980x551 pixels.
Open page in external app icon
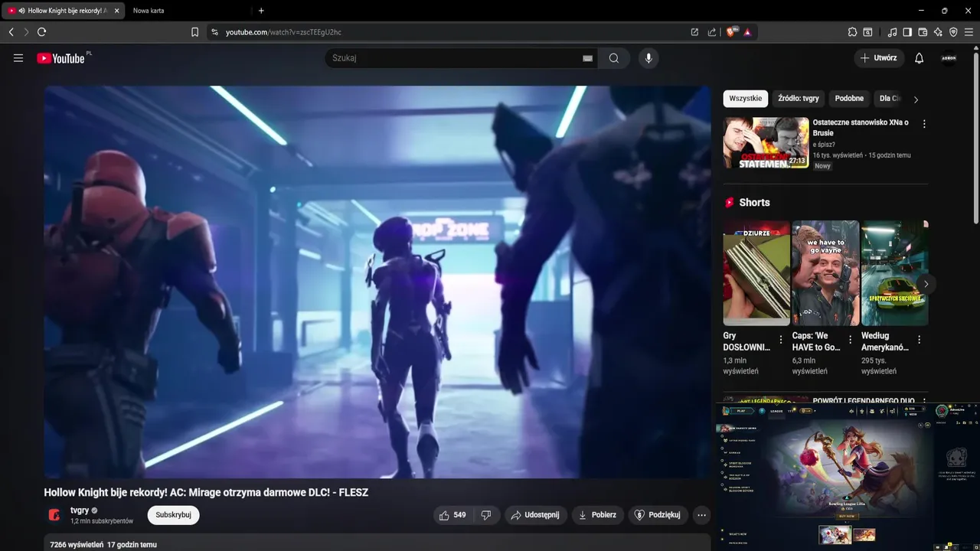click(x=694, y=32)
